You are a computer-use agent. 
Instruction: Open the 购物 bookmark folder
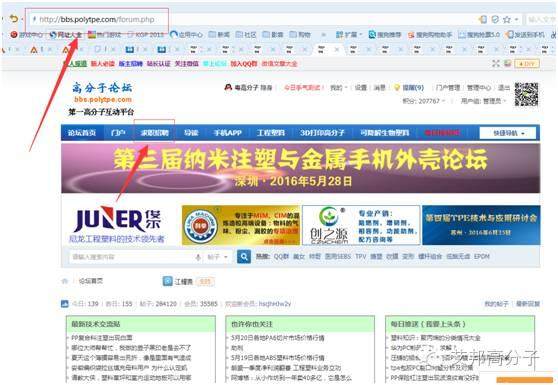[300, 35]
